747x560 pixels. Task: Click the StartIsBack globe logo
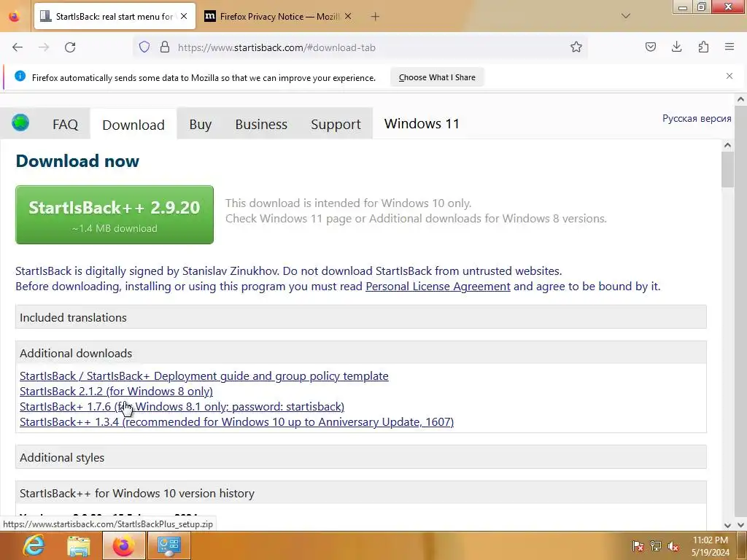click(x=20, y=122)
